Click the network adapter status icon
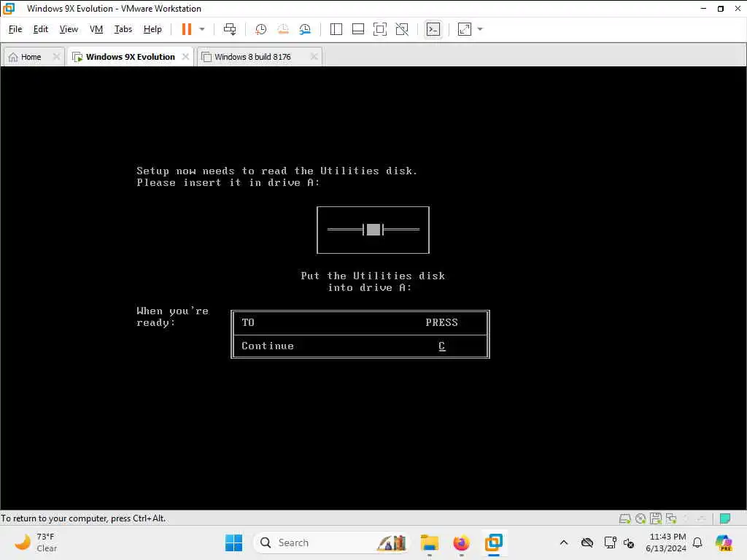 pyautogui.click(x=671, y=518)
